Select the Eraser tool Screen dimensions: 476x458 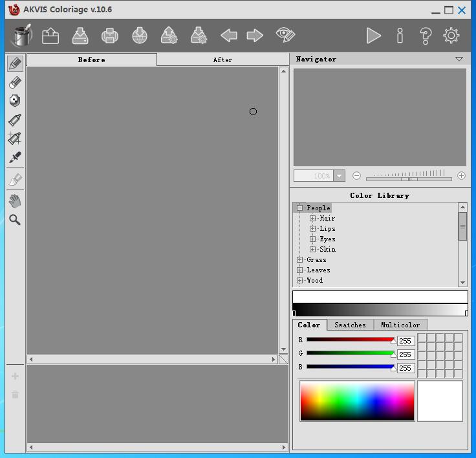point(15,82)
